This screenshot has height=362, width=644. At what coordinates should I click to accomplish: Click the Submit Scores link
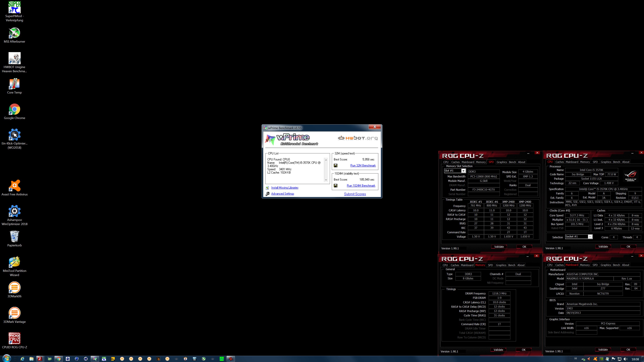pyautogui.click(x=355, y=194)
